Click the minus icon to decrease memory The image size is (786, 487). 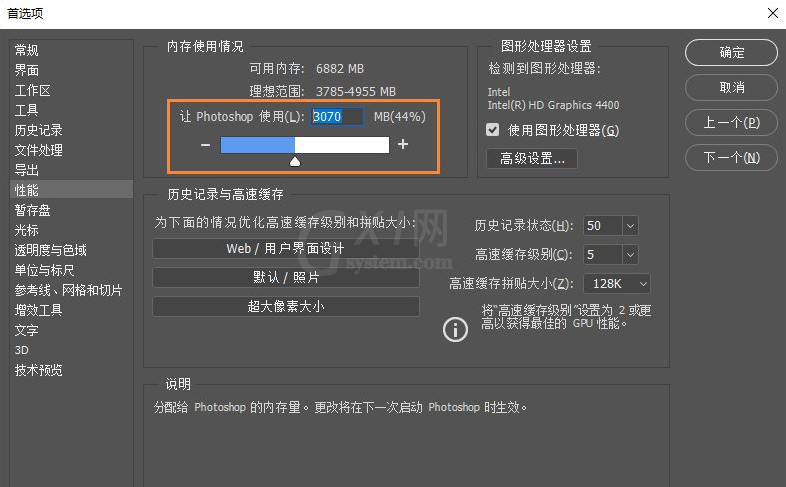click(205, 145)
